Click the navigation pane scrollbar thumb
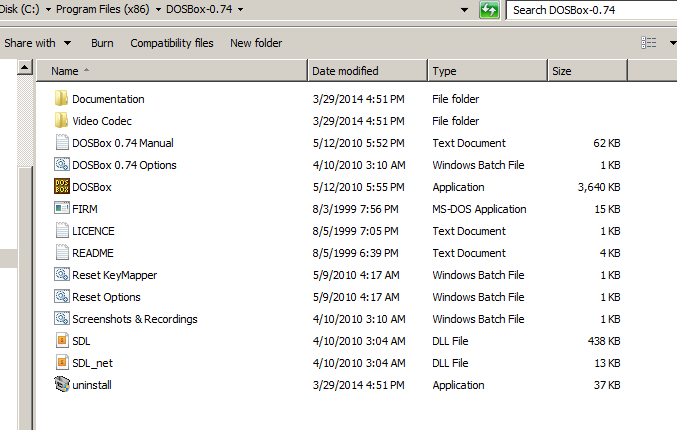 (x=25, y=298)
